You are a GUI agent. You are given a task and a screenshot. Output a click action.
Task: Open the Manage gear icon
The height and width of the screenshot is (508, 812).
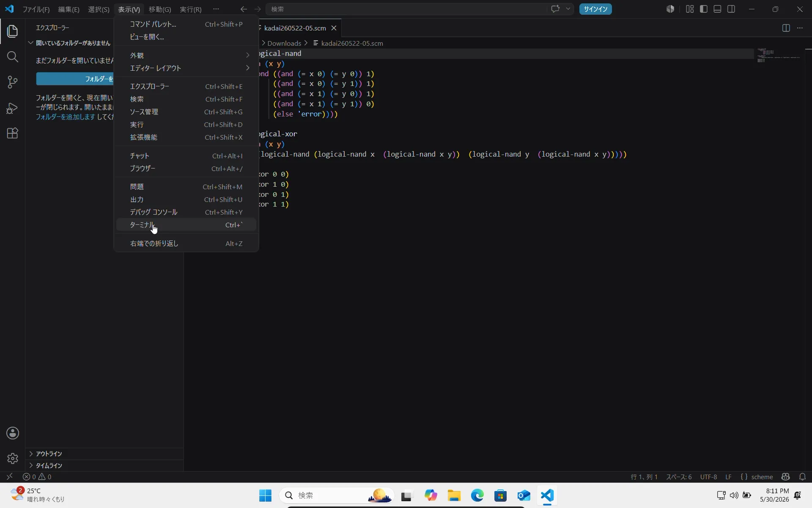pos(12,458)
